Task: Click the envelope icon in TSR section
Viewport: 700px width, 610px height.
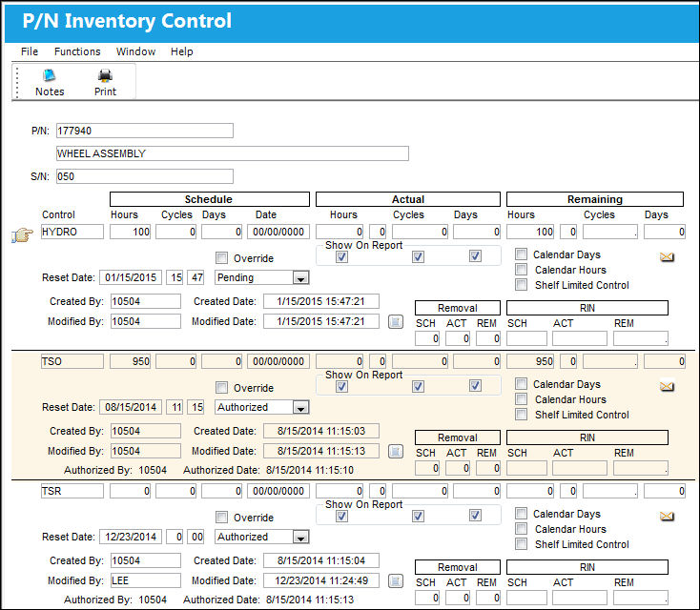Action: [667, 516]
